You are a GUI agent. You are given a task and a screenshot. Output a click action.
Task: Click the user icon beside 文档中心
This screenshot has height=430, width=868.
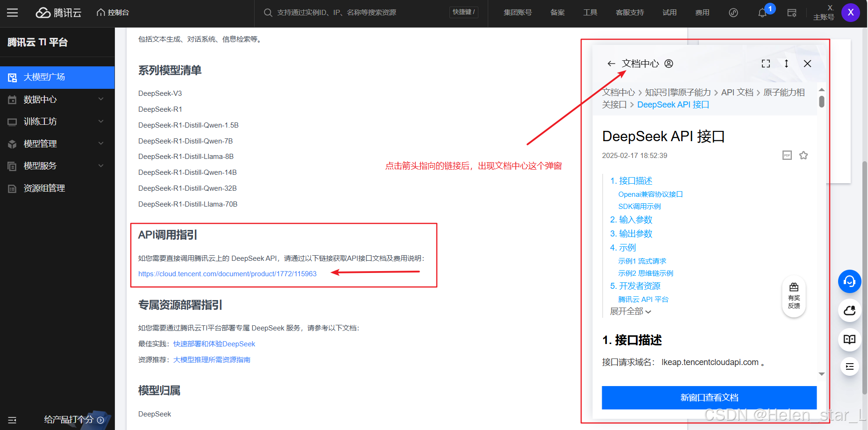669,64
